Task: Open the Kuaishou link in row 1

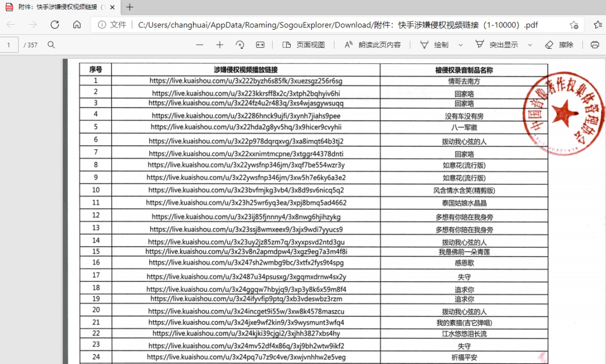Action: (x=246, y=81)
